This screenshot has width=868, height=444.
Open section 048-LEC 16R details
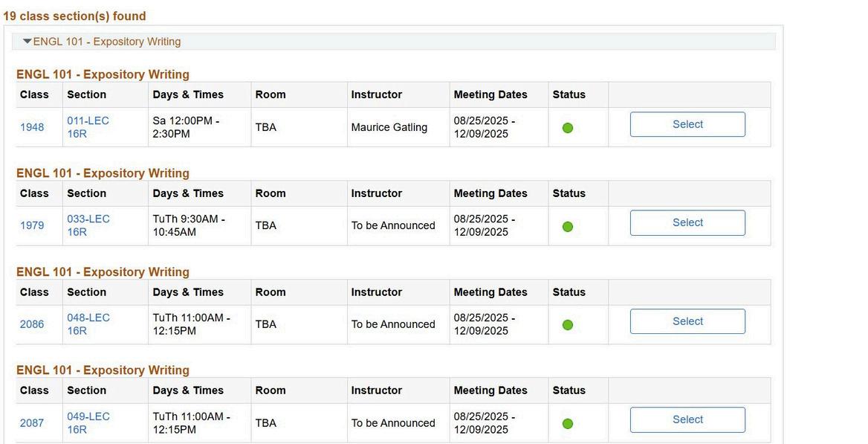point(88,324)
